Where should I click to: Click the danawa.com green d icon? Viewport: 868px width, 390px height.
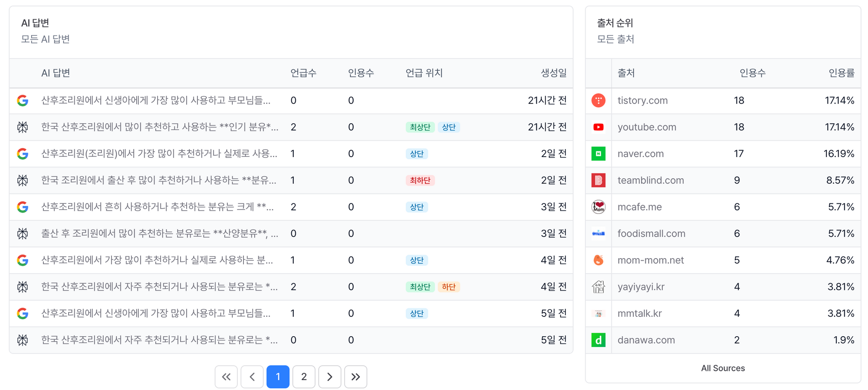click(x=598, y=340)
